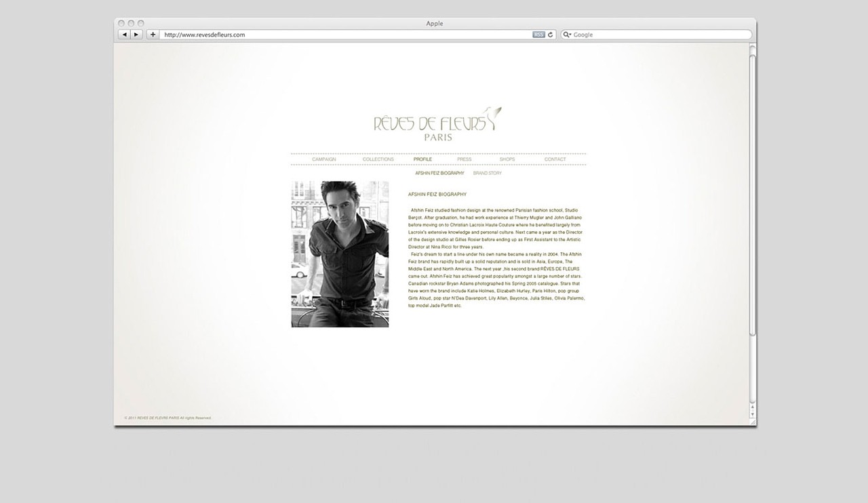Click the scrollbar up arrow

click(x=752, y=407)
